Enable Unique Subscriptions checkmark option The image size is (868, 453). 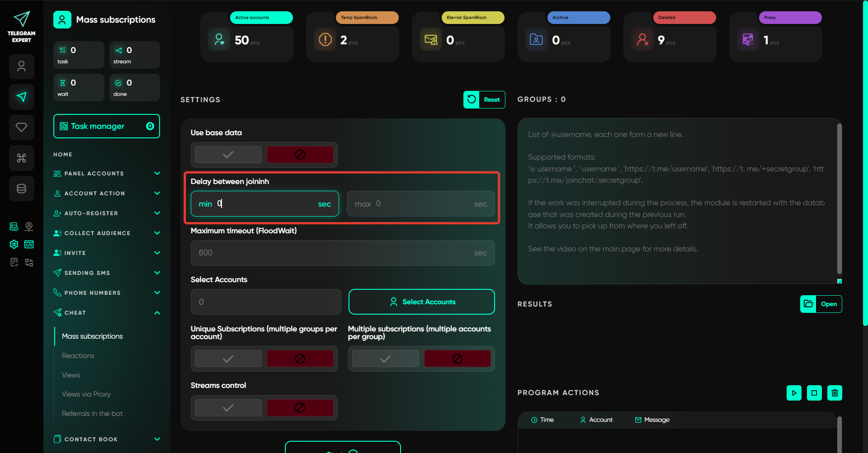click(x=228, y=359)
